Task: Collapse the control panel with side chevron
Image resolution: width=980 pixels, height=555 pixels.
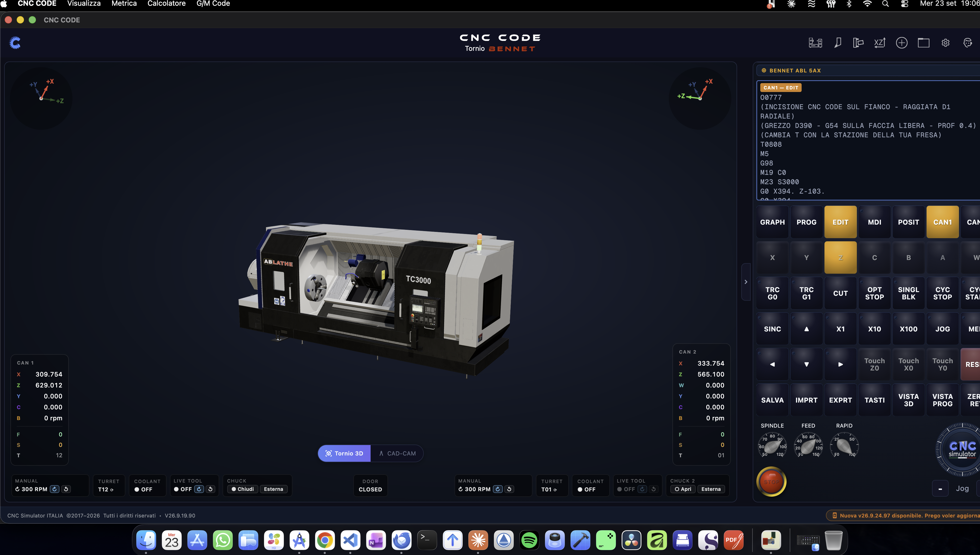Action: coord(746,282)
